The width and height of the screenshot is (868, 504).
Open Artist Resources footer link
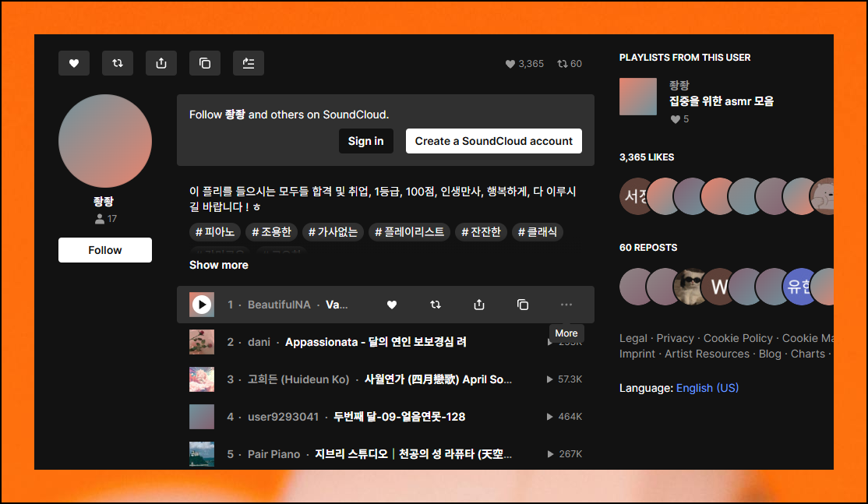pyautogui.click(x=707, y=354)
